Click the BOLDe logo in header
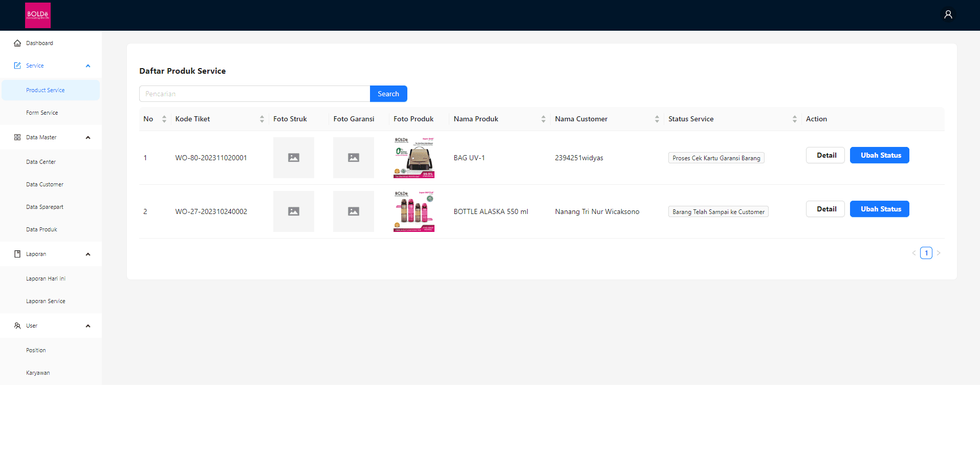980x471 pixels. tap(38, 15)
